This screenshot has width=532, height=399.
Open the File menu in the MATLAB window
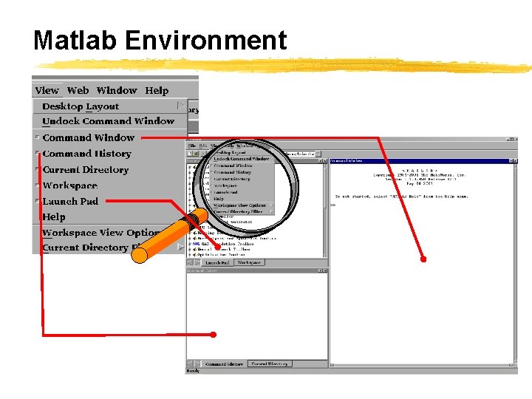(x=191, y=146)
